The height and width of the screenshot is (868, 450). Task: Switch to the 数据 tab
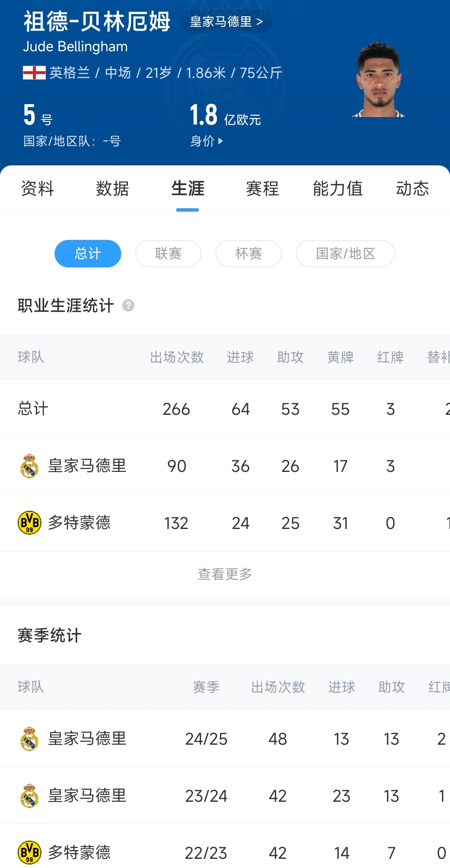(x=112, y=189)
